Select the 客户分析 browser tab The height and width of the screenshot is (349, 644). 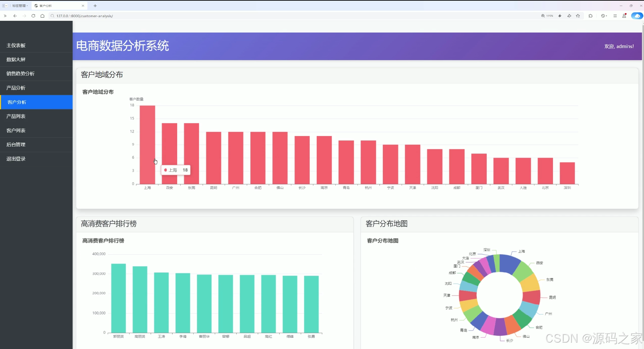click(x=59, y=6)
